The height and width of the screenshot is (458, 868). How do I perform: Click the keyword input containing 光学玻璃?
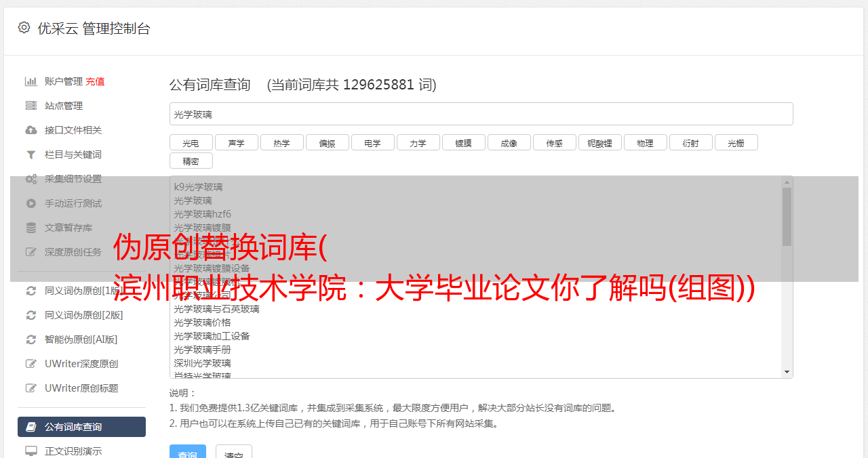[481, 114]
